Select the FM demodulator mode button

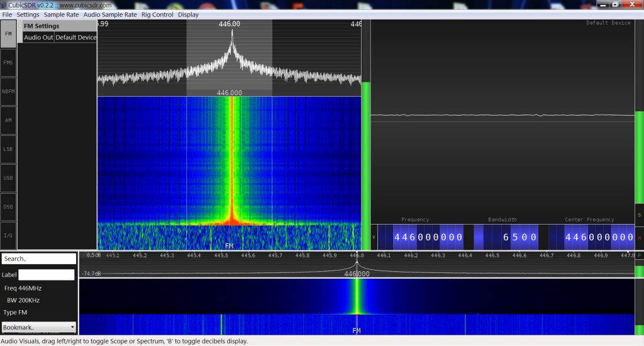[x=8, y=34]
